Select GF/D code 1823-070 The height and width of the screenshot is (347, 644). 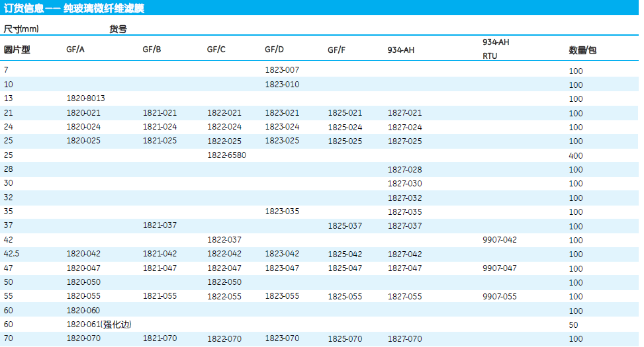tap(282, 338)
